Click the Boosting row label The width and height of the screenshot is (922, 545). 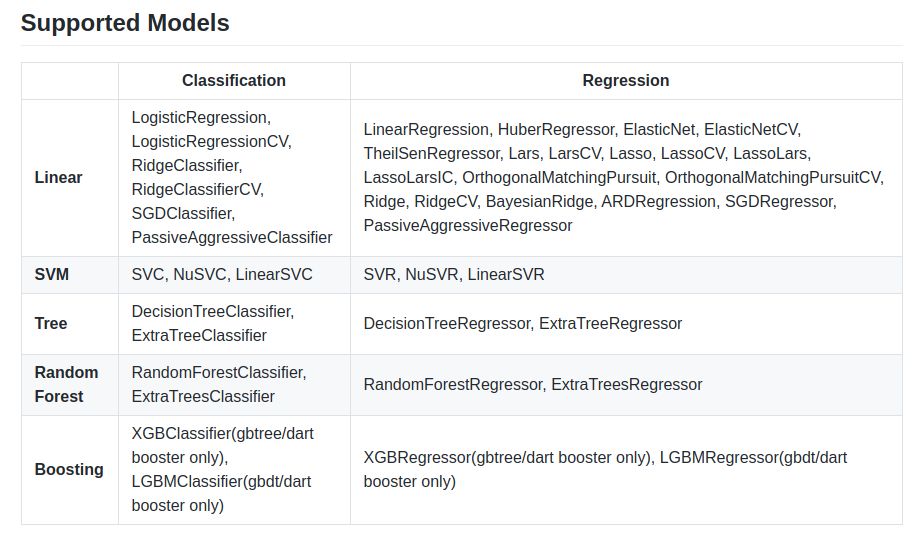click(x=69, y=469)
